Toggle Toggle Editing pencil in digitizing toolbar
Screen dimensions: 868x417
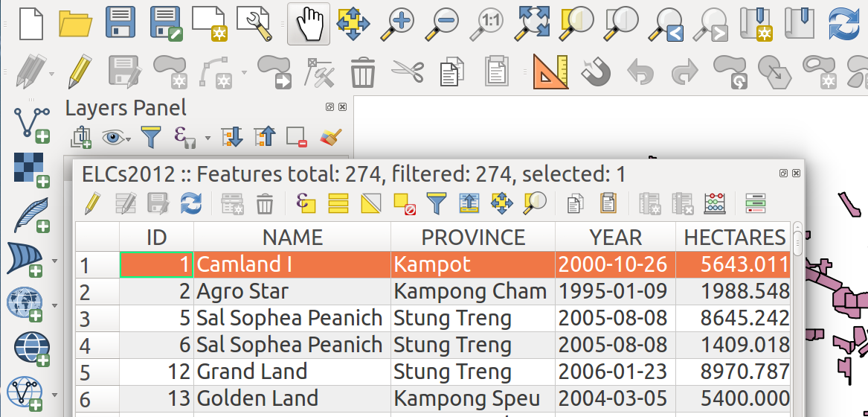pyautogui.click(x=79, y=71)
